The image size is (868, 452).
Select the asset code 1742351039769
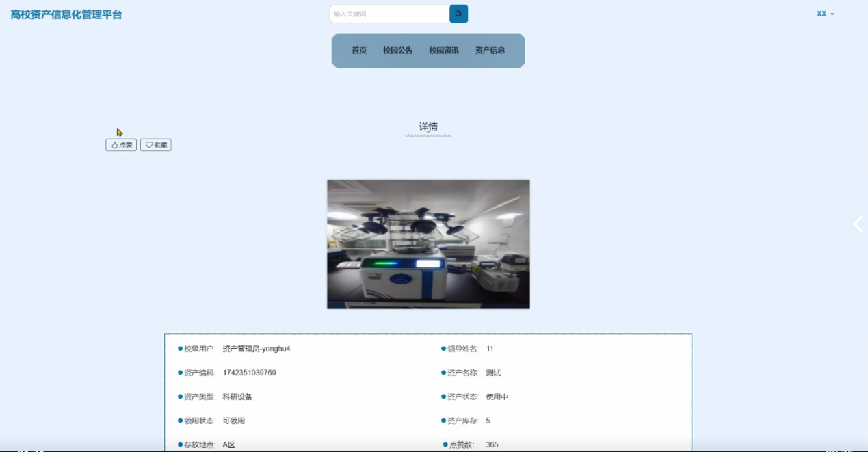pos(250,373)
